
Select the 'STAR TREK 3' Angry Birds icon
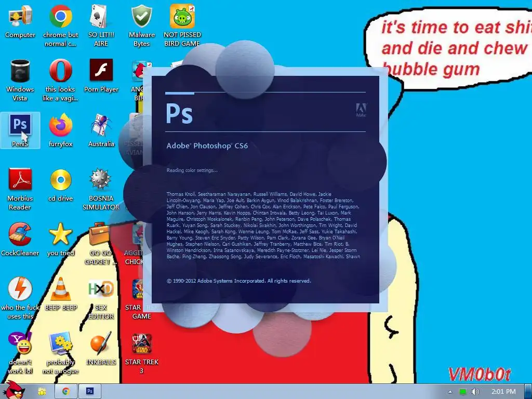pos(141,353)
